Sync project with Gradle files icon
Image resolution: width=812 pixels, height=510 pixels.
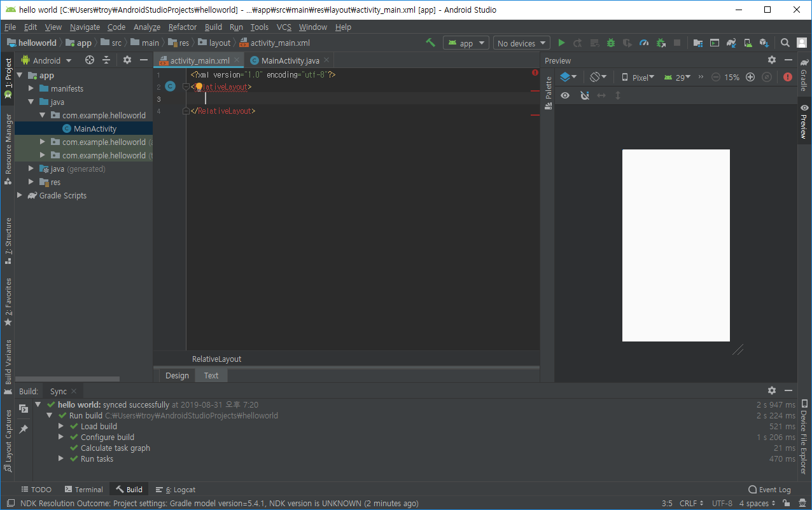731,43
